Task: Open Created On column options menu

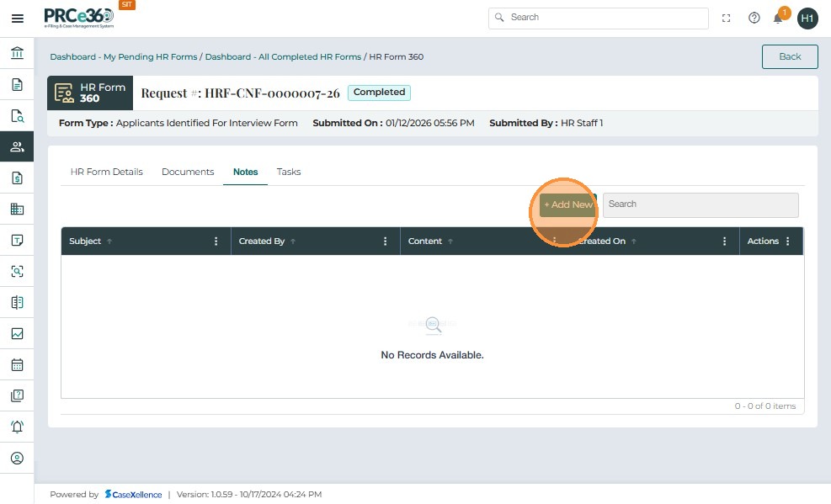Action: tap(724, 241)
